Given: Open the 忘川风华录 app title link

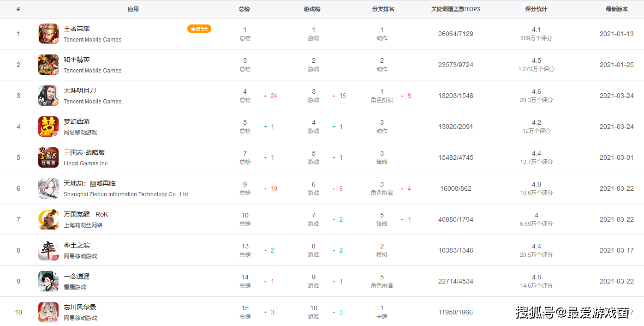Looking at the screenshot, I should 80,308.
